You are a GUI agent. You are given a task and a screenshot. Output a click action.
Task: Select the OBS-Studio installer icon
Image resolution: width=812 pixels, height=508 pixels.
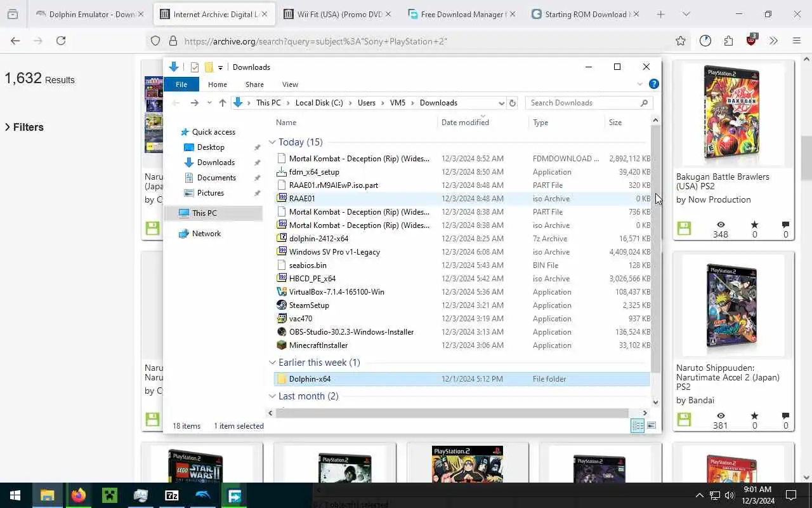(282, 332)
